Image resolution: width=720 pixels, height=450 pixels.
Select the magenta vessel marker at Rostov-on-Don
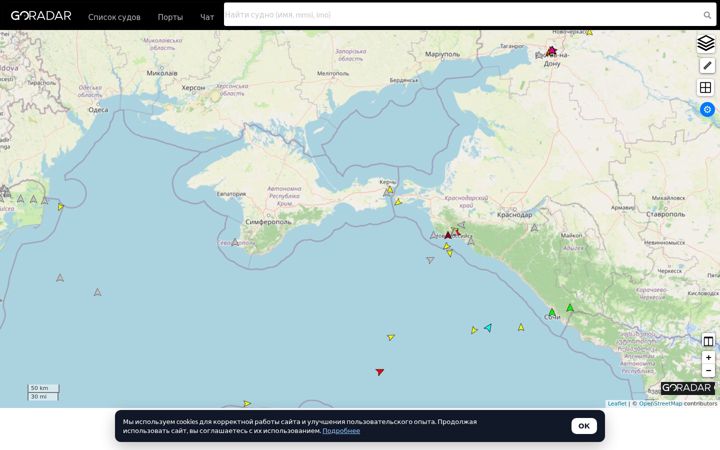tap(552, 50)
